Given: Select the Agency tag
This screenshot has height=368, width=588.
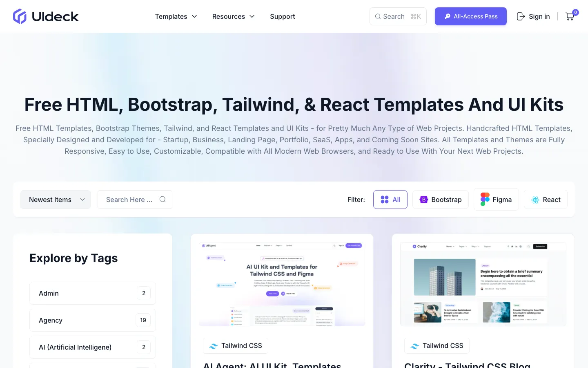Looking at the screenshot, I should (x=93, y=320).
